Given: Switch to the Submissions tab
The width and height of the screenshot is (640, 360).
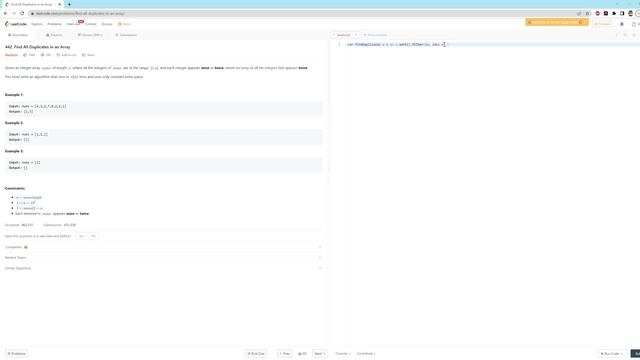Looking at the screenshot, I should point(126,35).
